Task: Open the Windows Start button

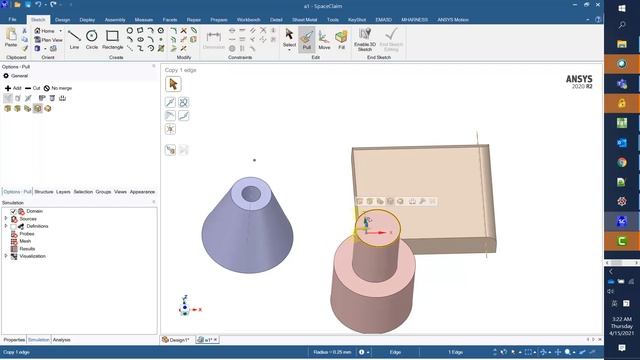Action: pyautogui.click(x=622, y=8)
